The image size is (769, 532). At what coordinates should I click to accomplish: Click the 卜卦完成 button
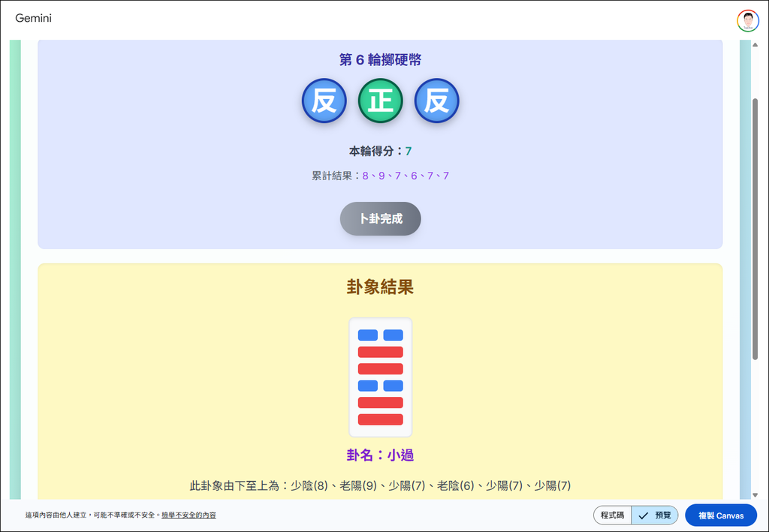point(381,218)
